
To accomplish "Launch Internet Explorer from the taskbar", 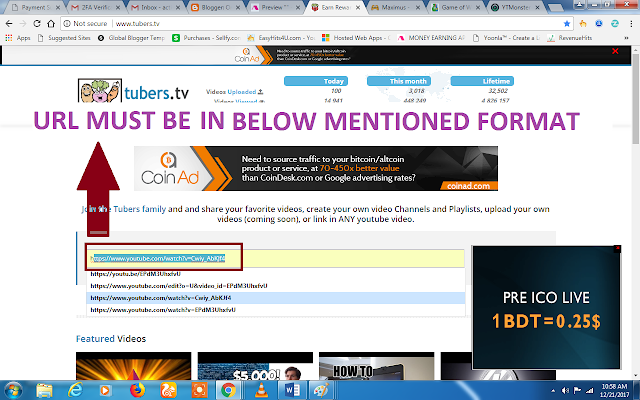I will [75, 391].
